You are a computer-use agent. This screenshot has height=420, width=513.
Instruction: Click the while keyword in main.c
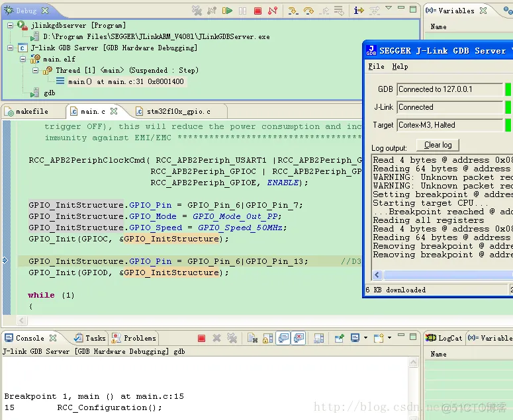click(x=41, y=295)
